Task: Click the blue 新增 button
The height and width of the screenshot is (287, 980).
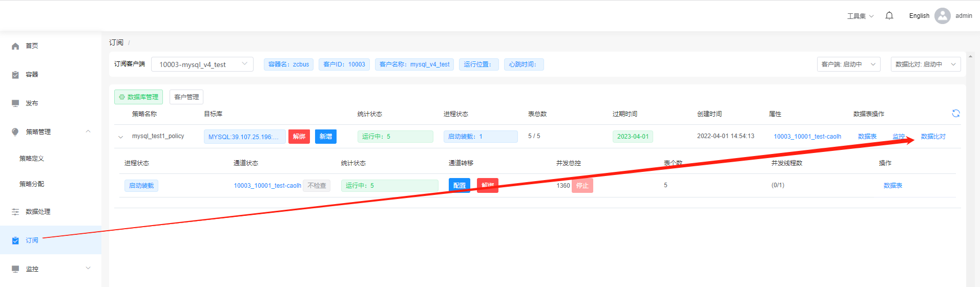Action: [325, 137]
